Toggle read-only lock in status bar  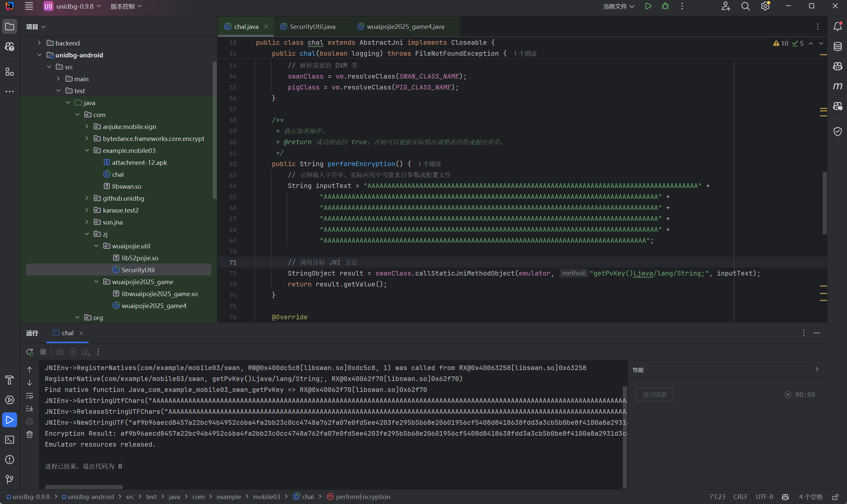point(835,497)
